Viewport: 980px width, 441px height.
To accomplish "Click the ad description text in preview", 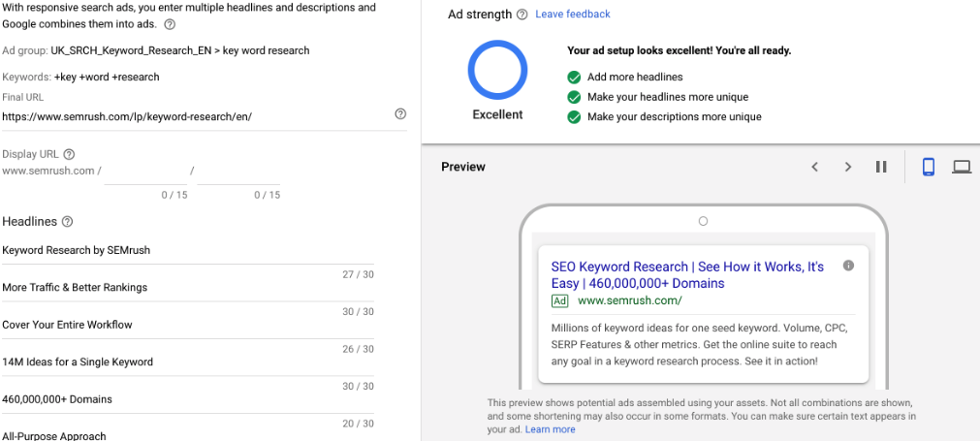I will click(x=699, y=344).
